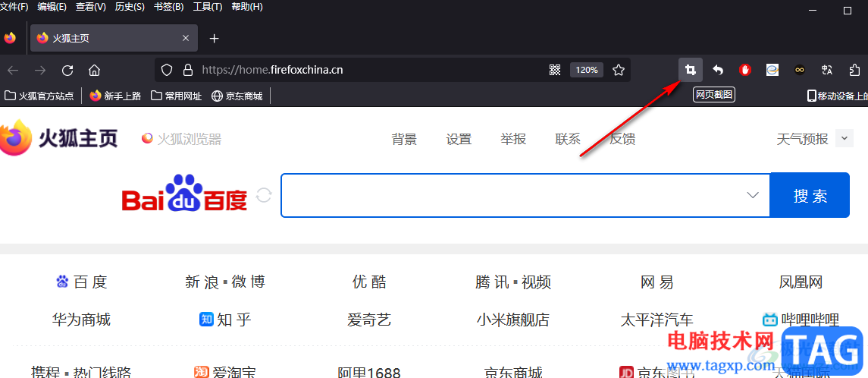Open the 爱淘宝 site link
This screenshot has width=868, height=378.
coord(225,372)
